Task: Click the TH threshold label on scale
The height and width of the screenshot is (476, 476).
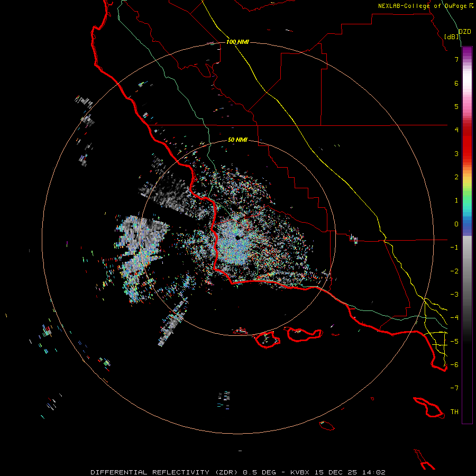Action: click(454, 412)
